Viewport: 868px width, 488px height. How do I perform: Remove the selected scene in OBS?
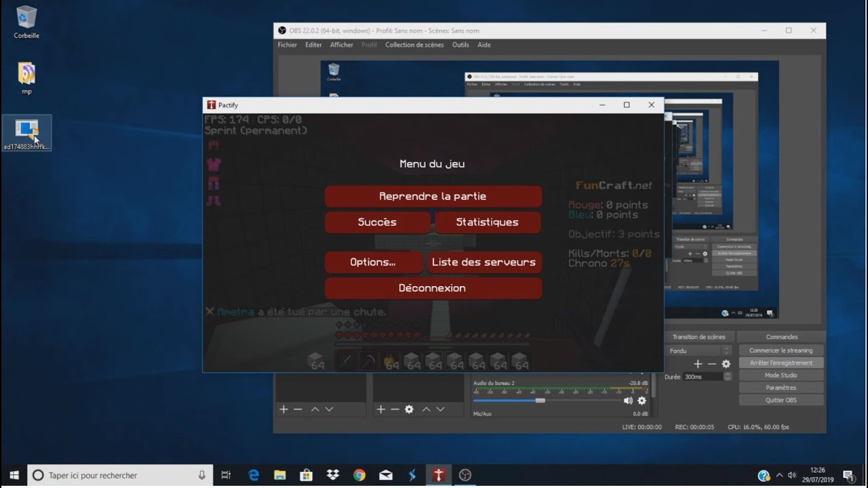pyautogui.click(x=298, y=409)
